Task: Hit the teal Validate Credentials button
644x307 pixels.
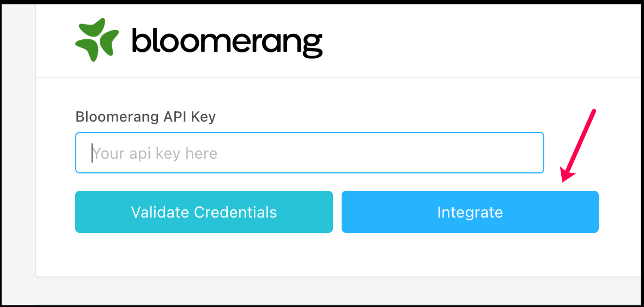Action: click(204, 212)
